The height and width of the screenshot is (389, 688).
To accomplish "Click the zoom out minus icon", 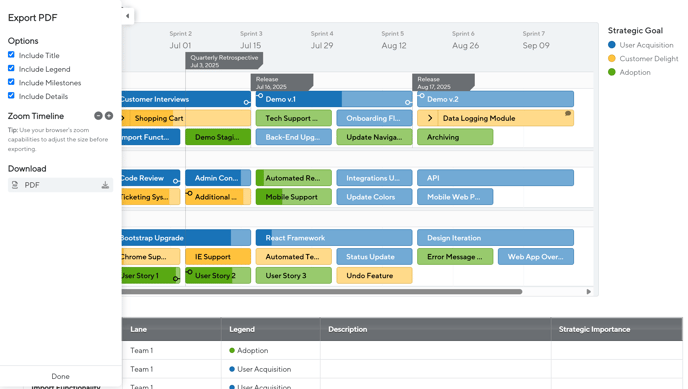I will coord(98,116).
